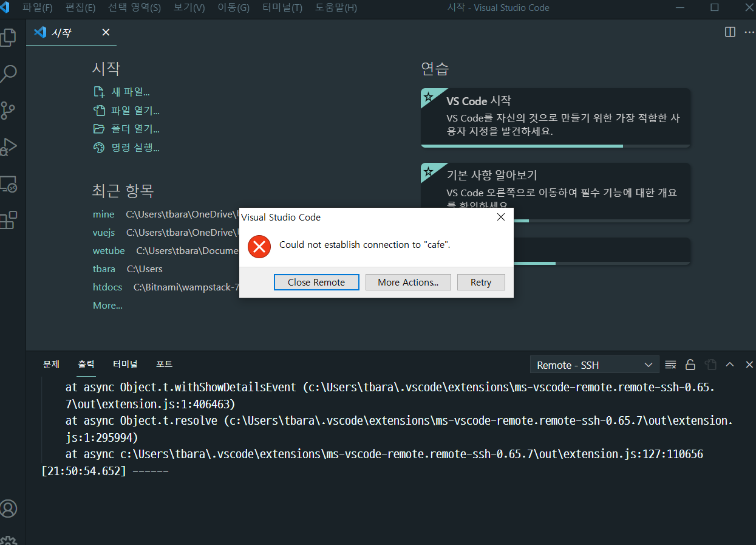
Task: Open the Extensions view
Action: pyautogui.click(x=9, y=220)
